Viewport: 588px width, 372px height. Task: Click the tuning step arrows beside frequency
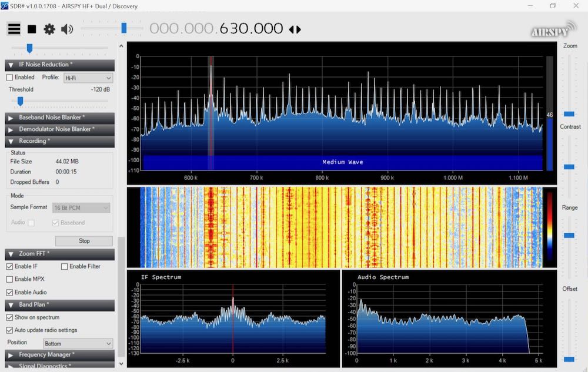295,28
